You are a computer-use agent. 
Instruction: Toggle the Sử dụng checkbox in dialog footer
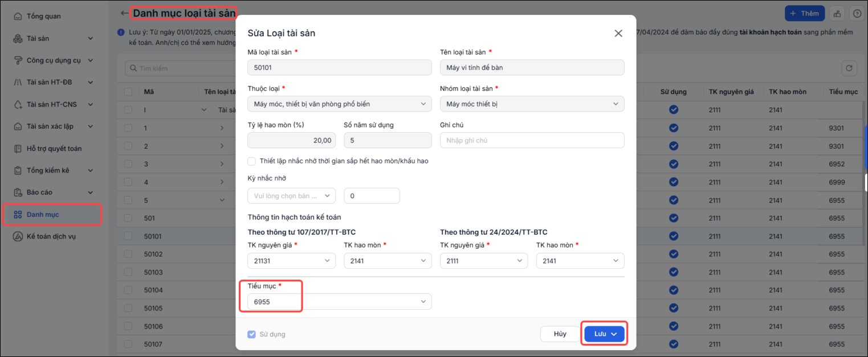(x=252, y=334)
